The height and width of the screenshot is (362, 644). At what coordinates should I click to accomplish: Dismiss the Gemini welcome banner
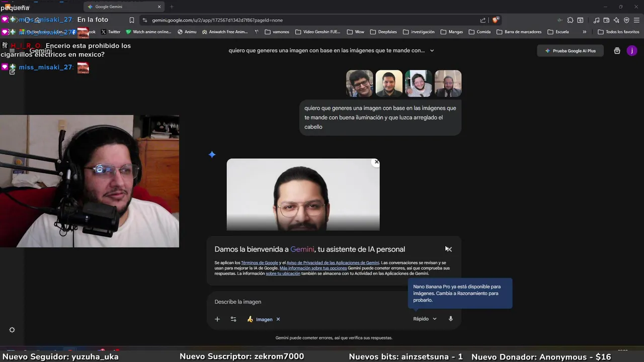[448, 249]
